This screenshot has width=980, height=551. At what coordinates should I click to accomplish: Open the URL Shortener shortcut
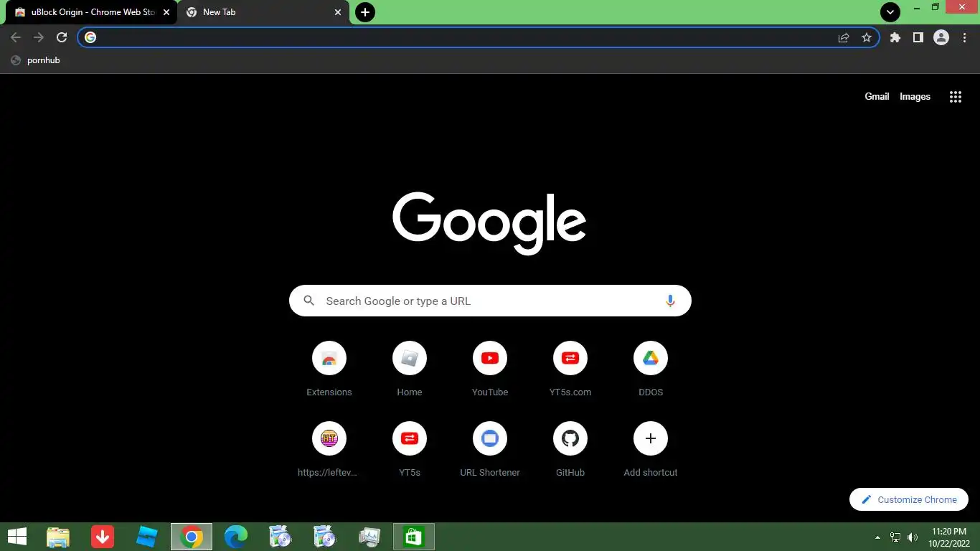pos(490,449)
